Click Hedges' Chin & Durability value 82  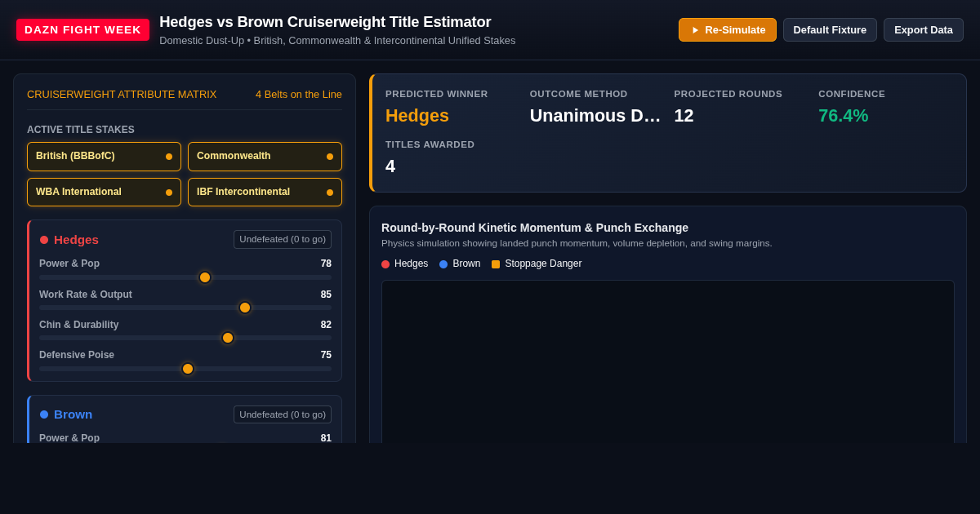[x=326, y=325]
